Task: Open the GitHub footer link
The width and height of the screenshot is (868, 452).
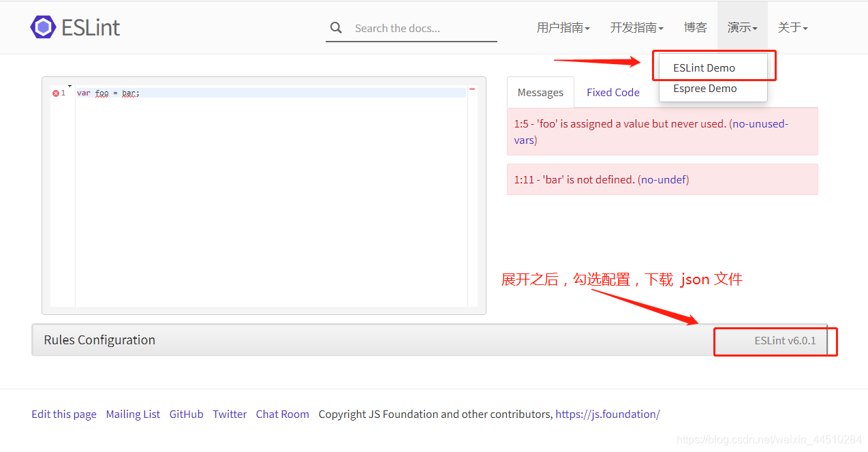Action: [x=187, y=414]
